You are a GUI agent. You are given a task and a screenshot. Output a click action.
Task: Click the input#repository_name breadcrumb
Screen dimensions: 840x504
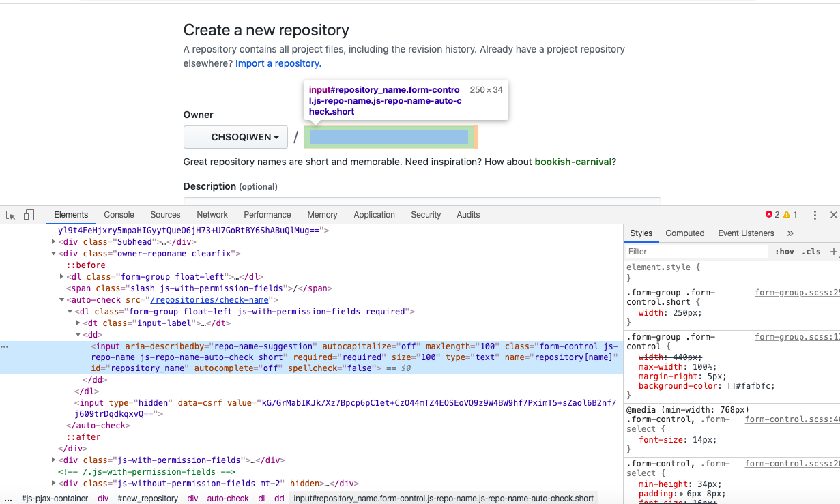(x=444, y=499)
